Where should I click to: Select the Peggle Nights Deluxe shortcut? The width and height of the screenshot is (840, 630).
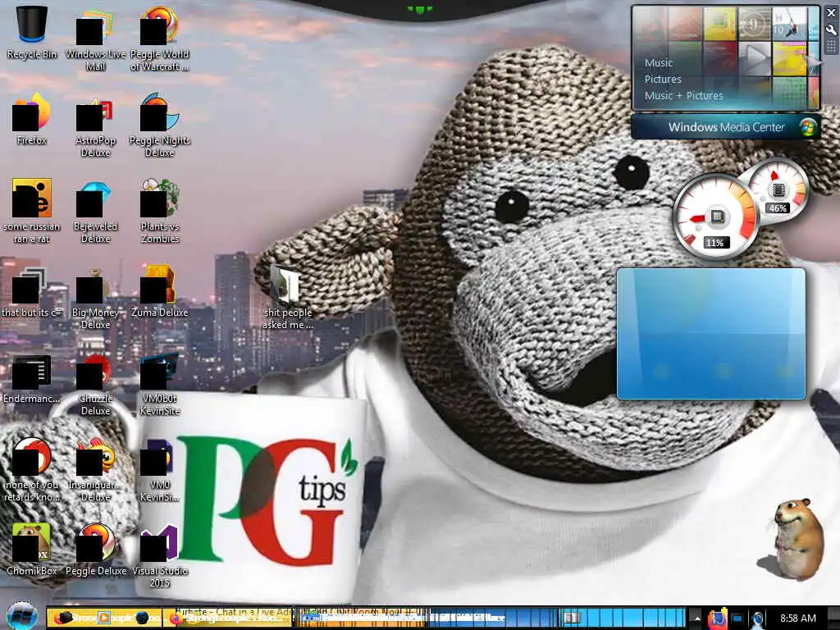pyautogui.click(x=160, y=126)
